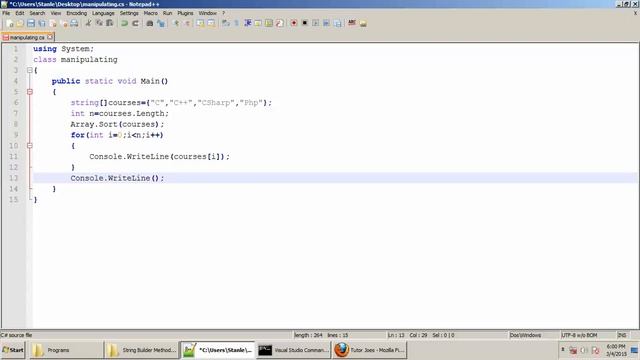Open Find with the binoculars icon

point(150,23)
